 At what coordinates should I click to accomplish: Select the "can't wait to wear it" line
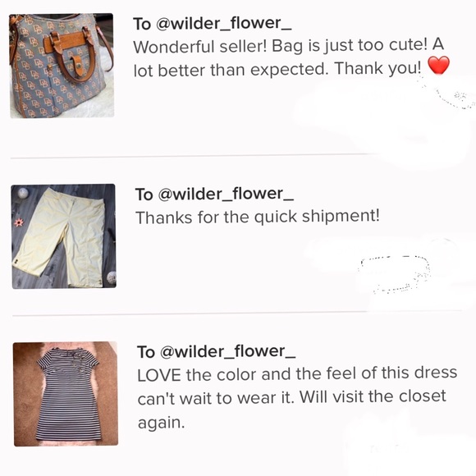point(291,397)
